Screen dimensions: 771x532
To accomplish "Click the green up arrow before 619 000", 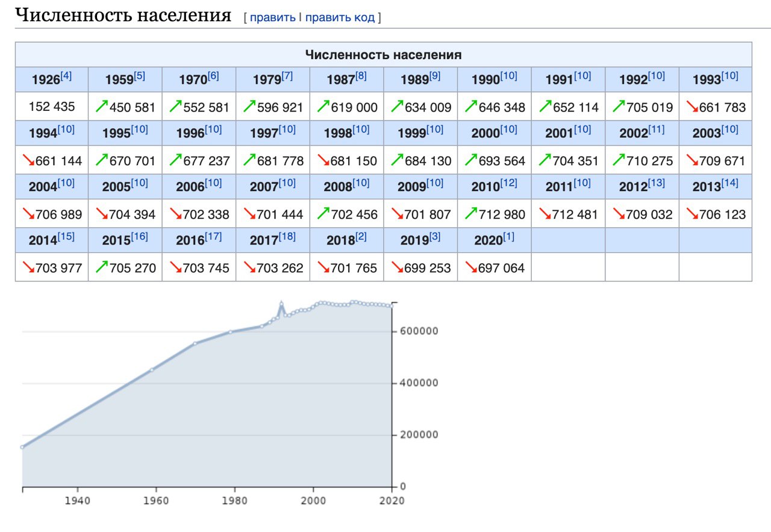I will click(323, 107).
